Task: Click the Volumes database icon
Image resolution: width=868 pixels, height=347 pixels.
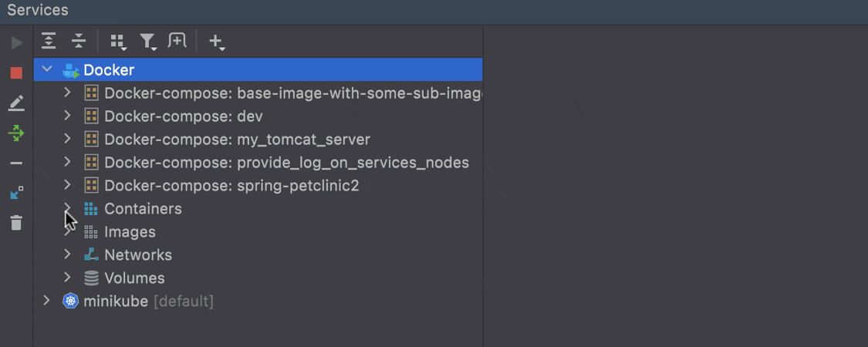Action: (91, 278)
